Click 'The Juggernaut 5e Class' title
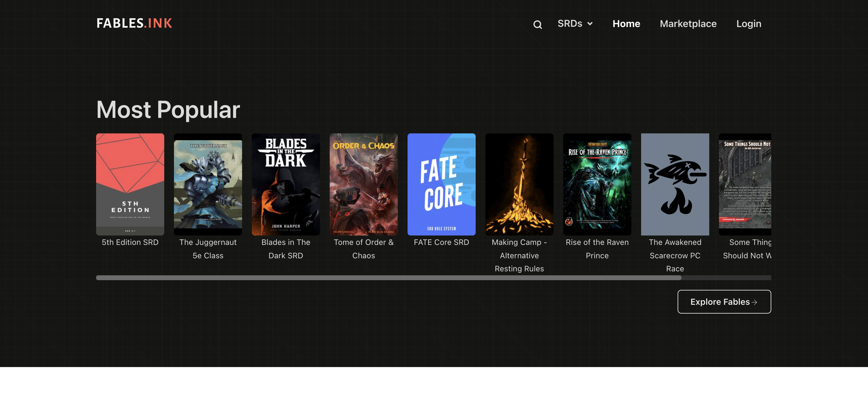This screenshot has height=409, width=868. coord(208,249)
